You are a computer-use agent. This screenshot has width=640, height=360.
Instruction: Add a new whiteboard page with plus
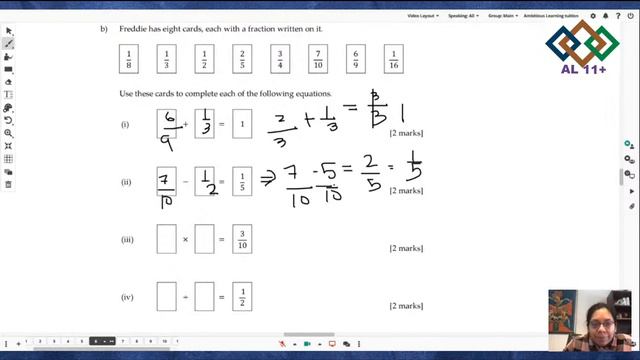click(x=18, y=344)
